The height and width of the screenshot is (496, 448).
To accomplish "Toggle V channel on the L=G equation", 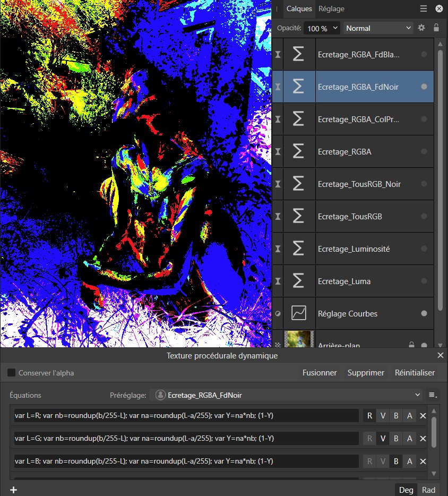I will [x=383, y=439].
